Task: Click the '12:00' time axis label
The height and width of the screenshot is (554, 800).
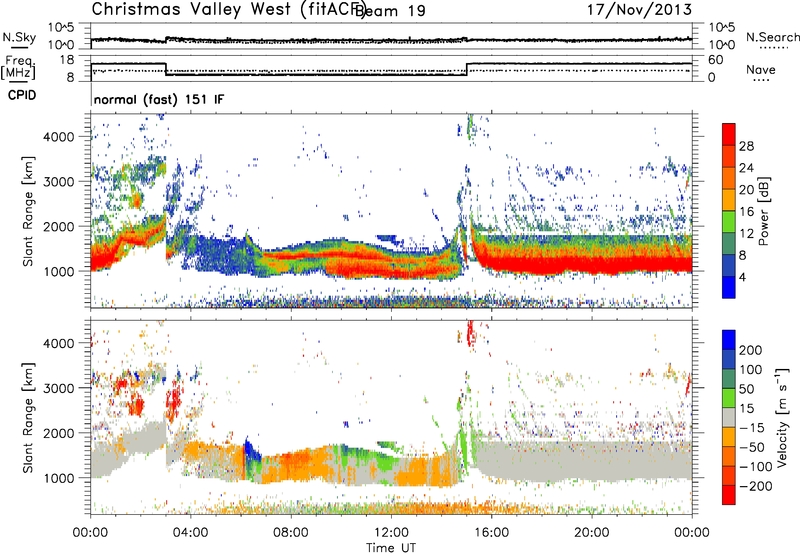Action: pos(391,533)
